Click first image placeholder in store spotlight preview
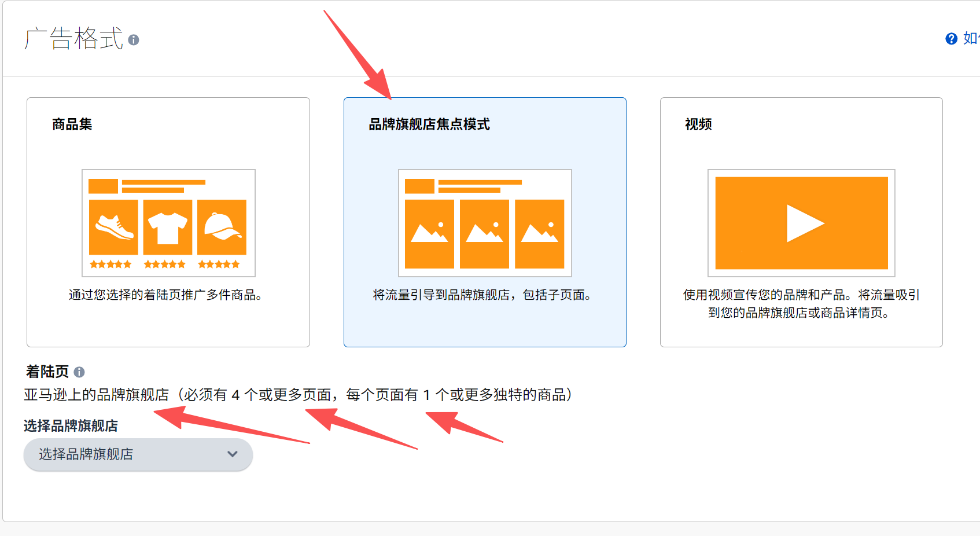 429,234
